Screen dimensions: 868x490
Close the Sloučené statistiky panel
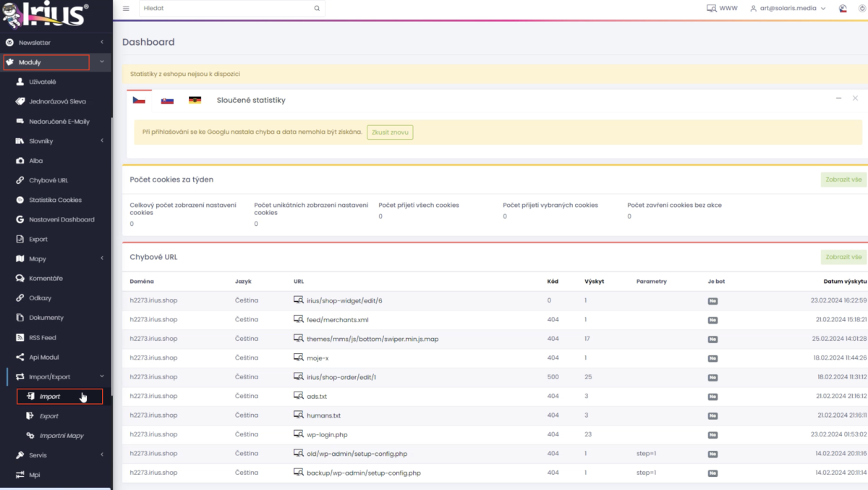click(x=855, y=98)
